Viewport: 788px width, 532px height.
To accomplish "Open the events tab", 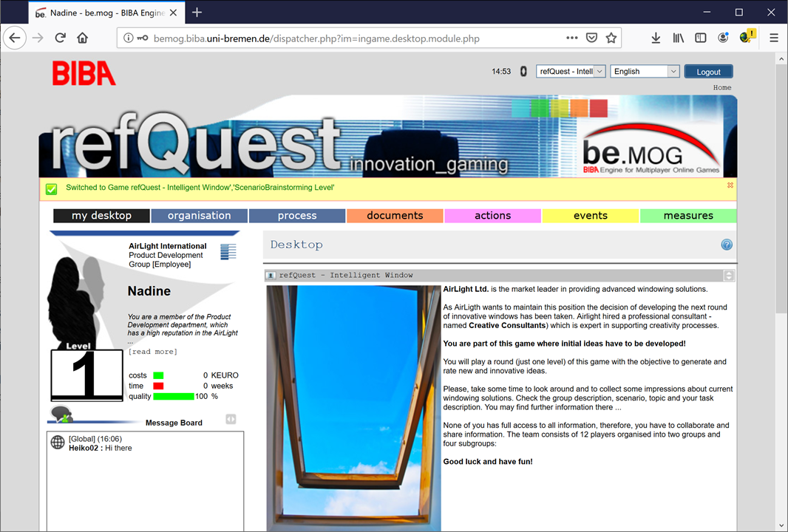I will click(x=591, y=216).
